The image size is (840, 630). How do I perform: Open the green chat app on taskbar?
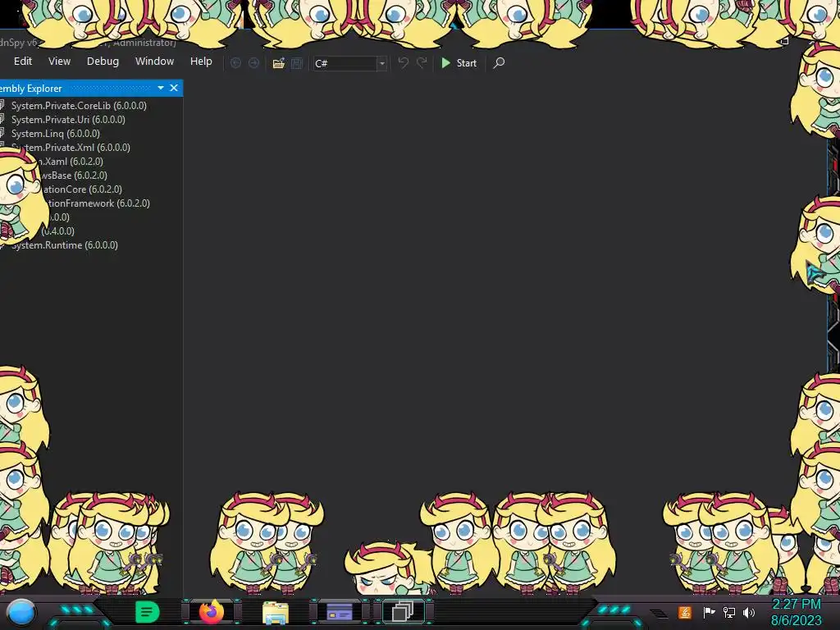148,612
